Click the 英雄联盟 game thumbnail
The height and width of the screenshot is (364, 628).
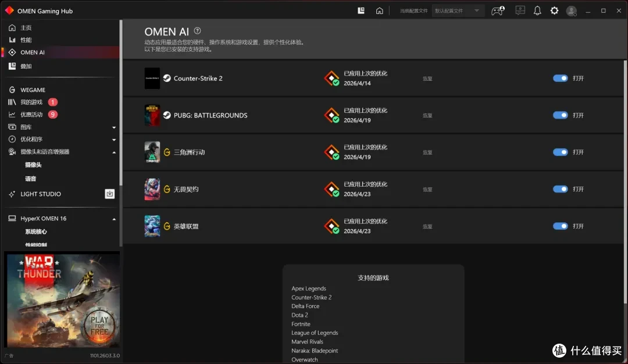(152, 226)
